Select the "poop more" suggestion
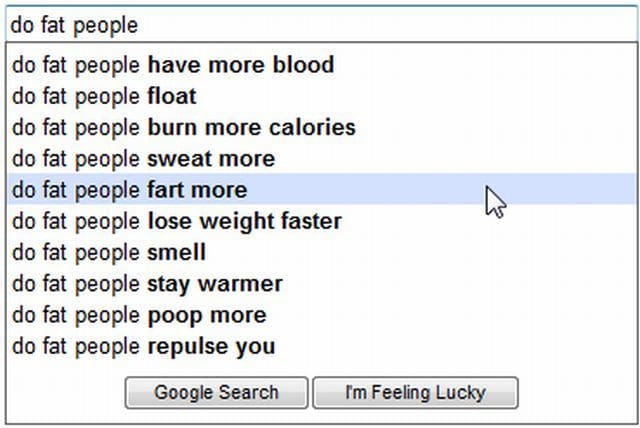The width and height of the screenshot is (640, 428). click(x=139, y=315)
